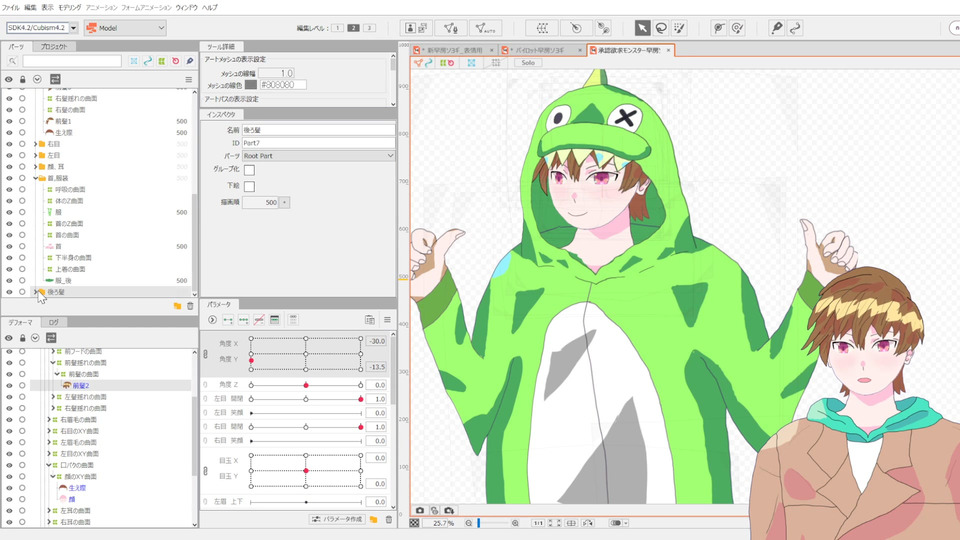Open Model workspace dropdown
The height and width of the screenshot is (540, 960).
(x=125, y=28)
